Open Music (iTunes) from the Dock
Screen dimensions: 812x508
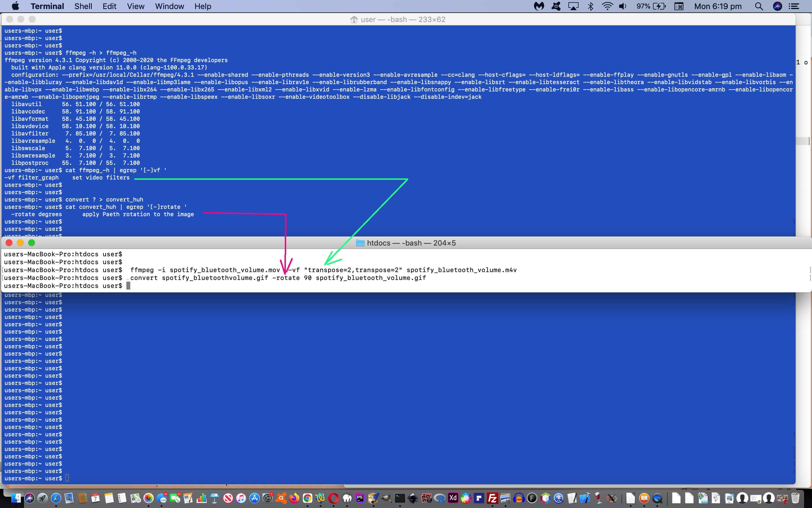(241, 498)
